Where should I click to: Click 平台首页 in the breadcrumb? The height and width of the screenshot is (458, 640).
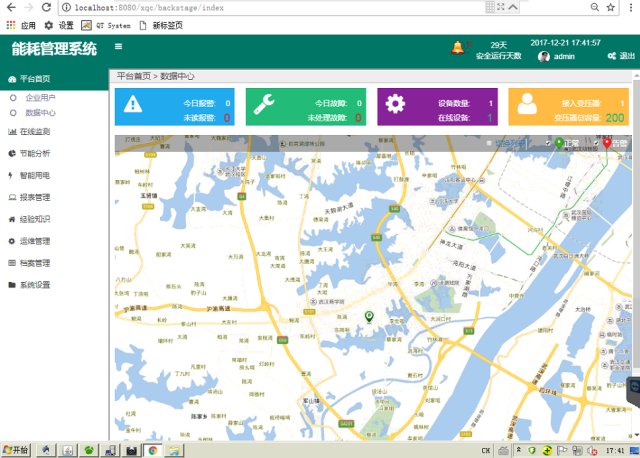tap(133, 76)
